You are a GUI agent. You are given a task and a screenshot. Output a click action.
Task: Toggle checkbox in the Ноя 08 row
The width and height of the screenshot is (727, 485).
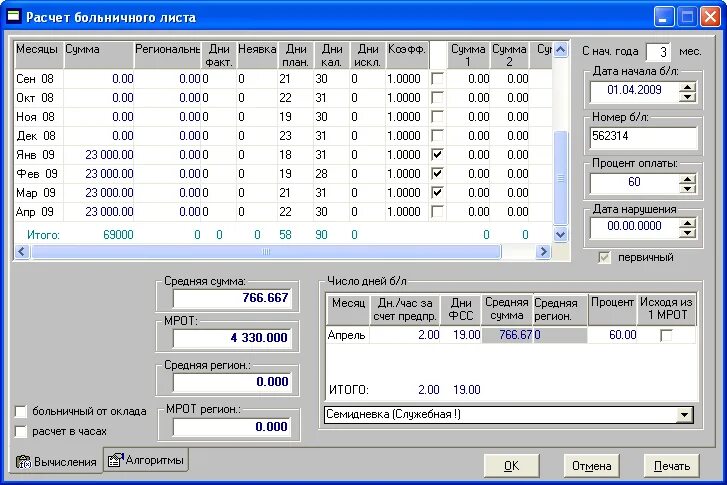point(437,117)
